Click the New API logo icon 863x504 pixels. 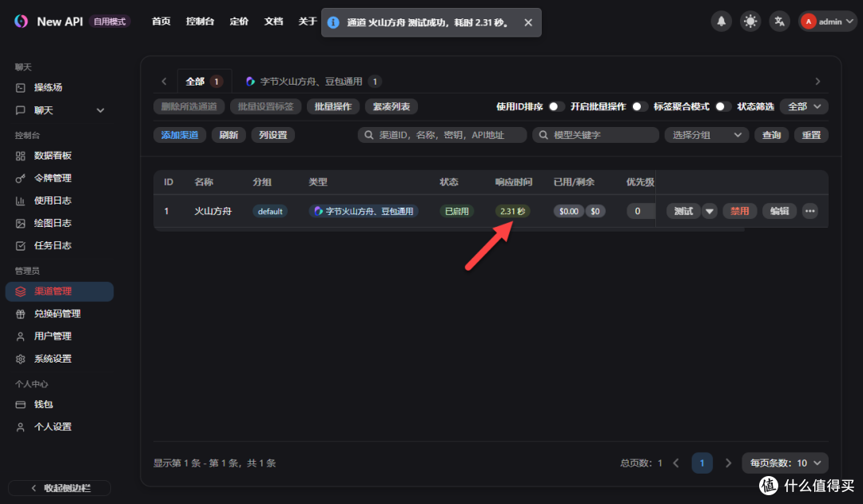pyautogui.click(x=21, y=22)
